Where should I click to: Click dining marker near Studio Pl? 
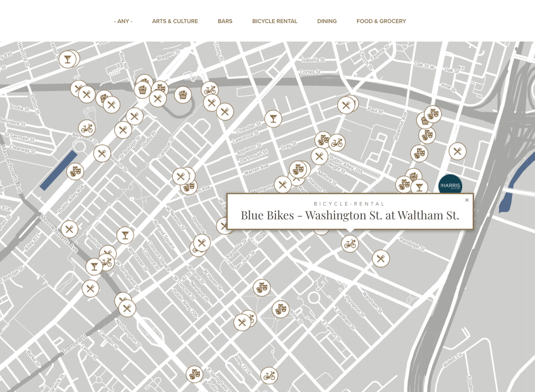[x=134, y=116]
